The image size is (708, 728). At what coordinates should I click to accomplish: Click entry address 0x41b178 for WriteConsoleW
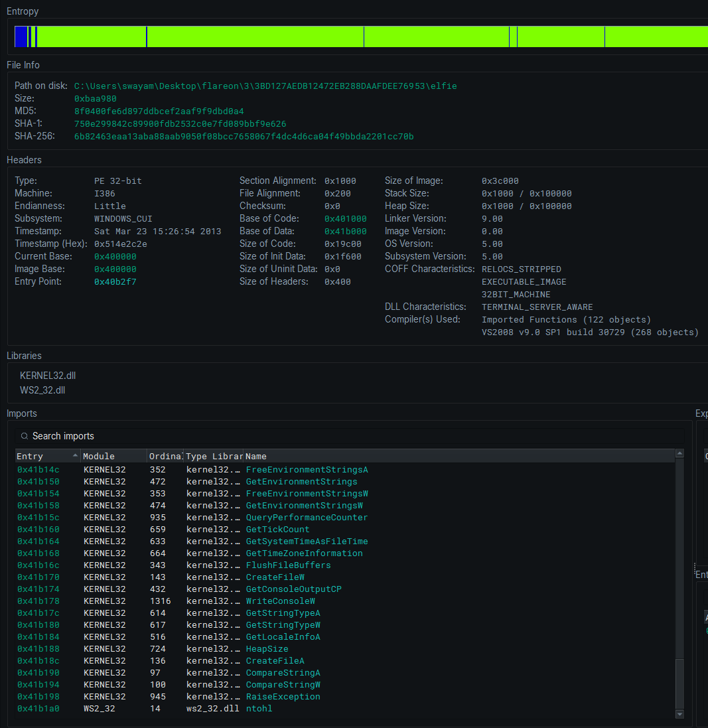[38, 601]
